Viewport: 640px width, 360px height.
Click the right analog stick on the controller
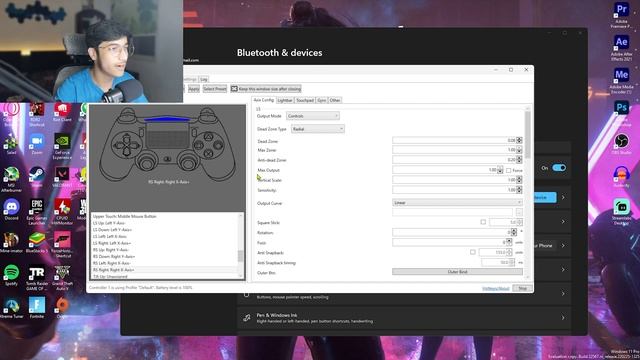tap(188, 162)
